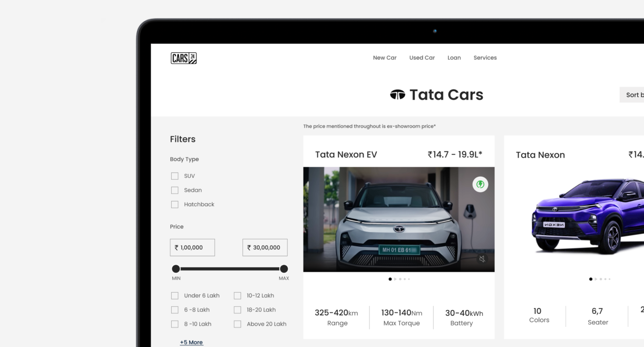
Task: Click the Filters heading
Action: click(183, 139)
